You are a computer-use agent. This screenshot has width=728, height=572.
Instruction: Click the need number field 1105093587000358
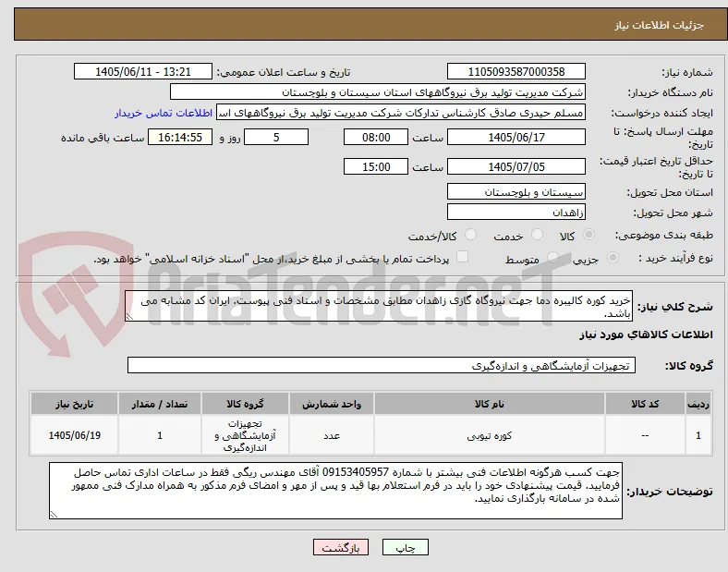(516, 71)
